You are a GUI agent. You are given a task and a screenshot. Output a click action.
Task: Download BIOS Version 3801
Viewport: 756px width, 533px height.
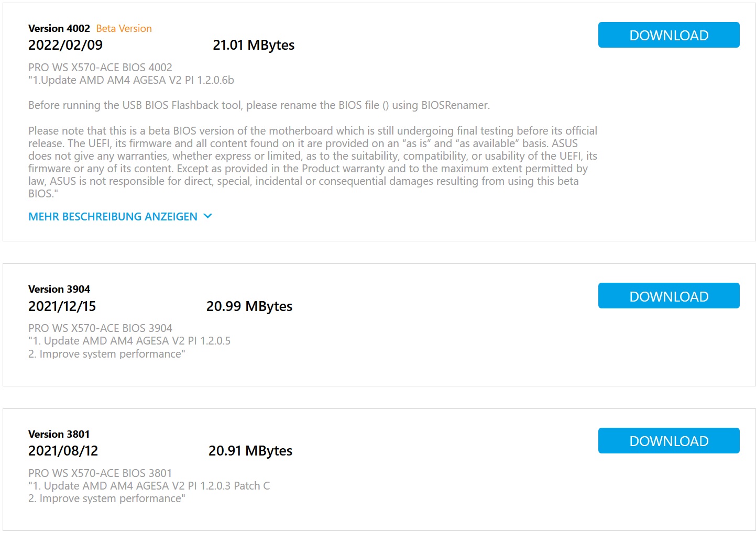[669, 441]
